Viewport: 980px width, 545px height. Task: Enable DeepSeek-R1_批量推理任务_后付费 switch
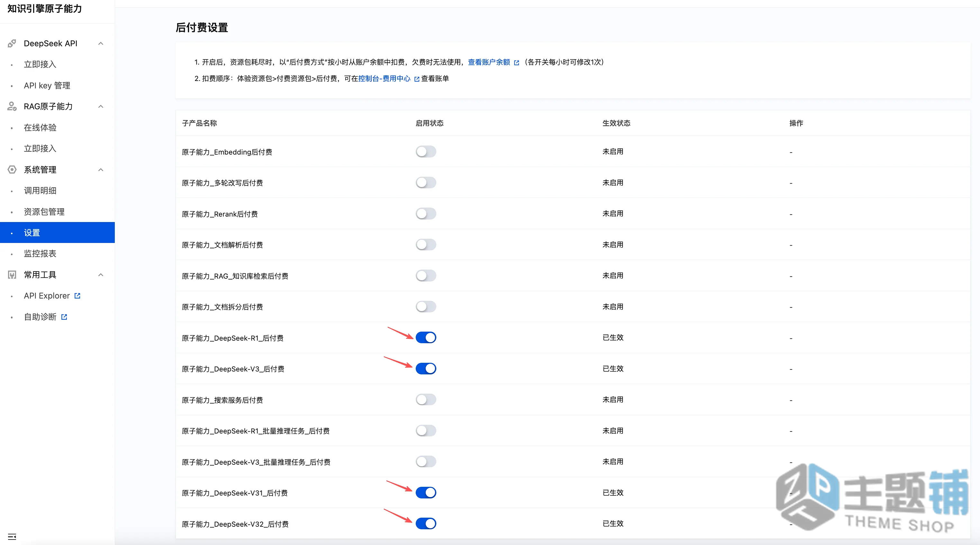tap(426, 431)
